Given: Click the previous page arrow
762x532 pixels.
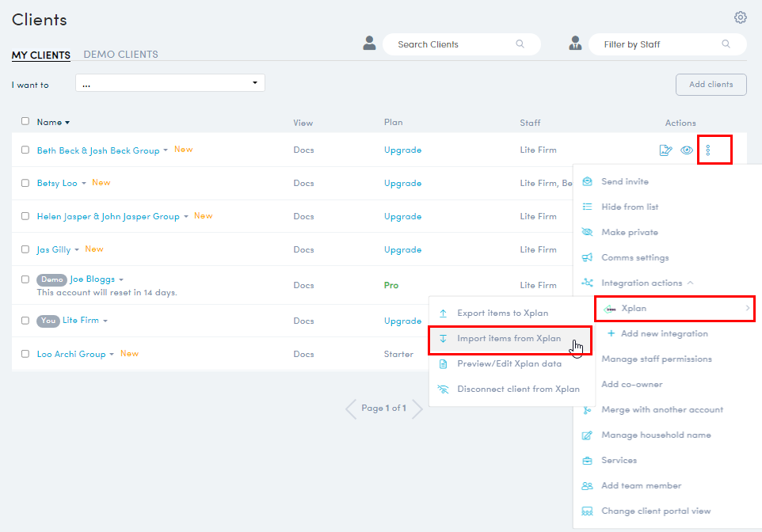Looking at the screenshot, I should [351, 408].
